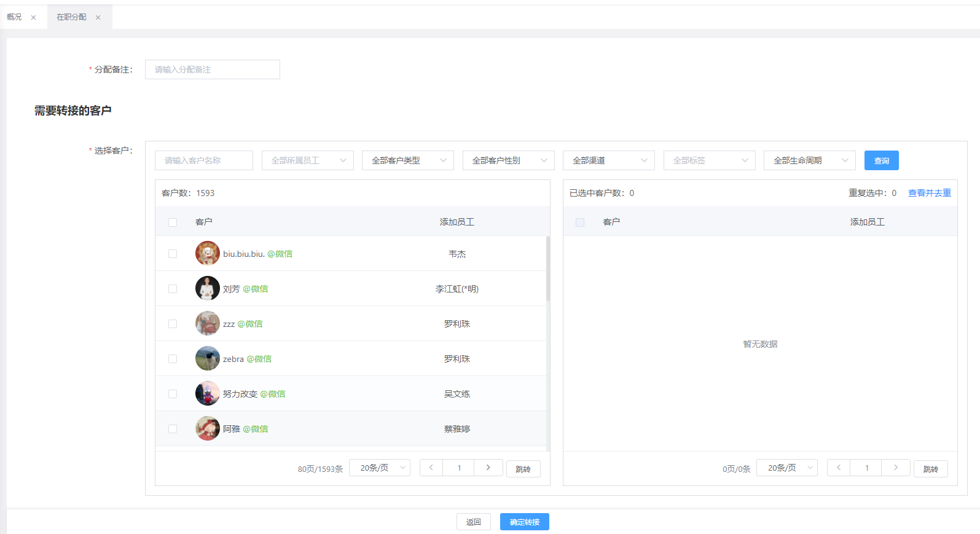Select the checkbox for customer zzz

tap(173, 324)
